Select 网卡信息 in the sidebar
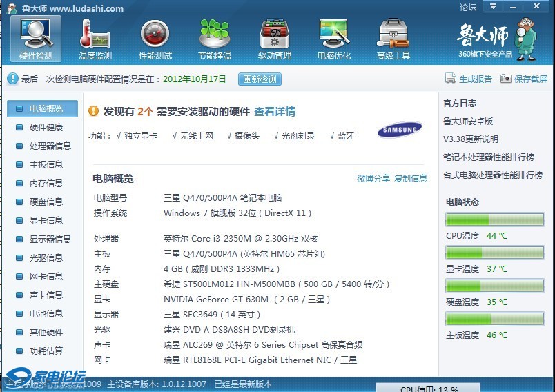This screenshot has height=392, width=555. click(46, 276)
